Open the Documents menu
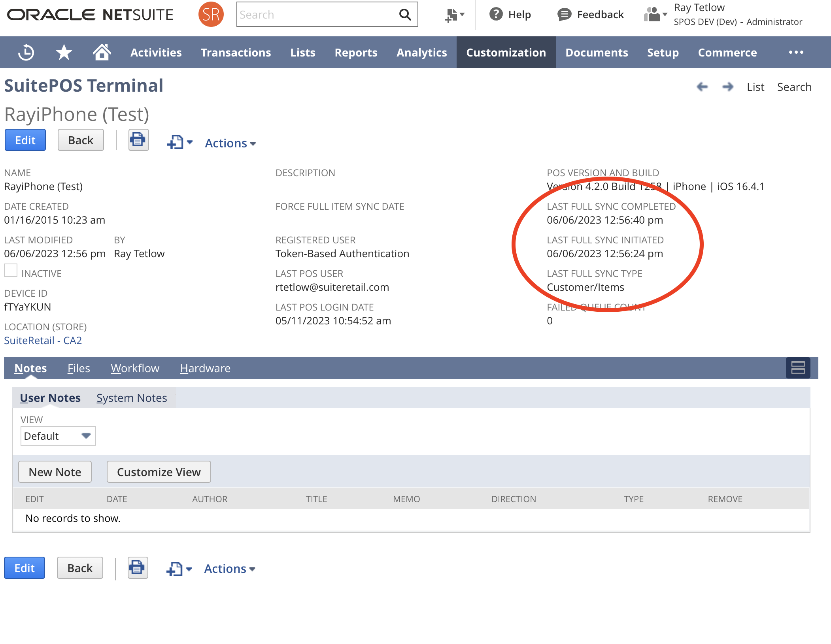Image resolution: width=831 pixels, height=644 pixels. click(x=597, y=53)
